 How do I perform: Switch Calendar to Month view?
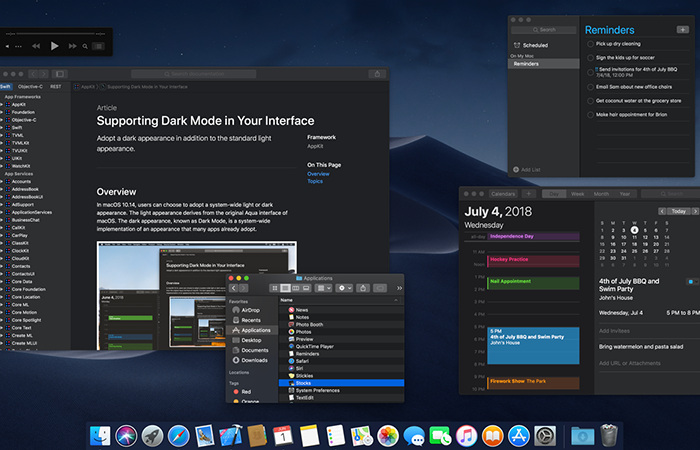pos(601,194)
